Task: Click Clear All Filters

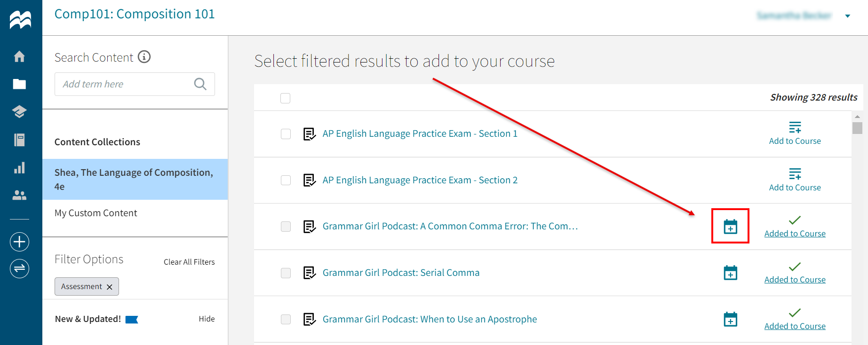Action: point(189,262)
